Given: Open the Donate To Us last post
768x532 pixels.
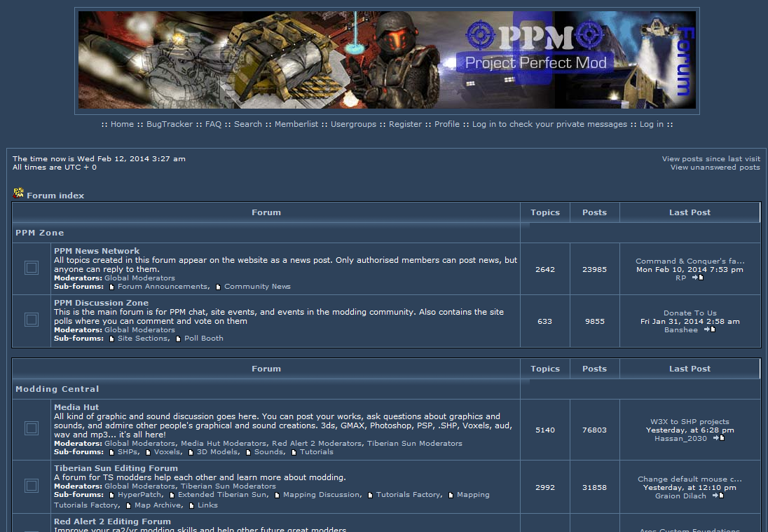Looking at the screenshot, I should point(690,313).
